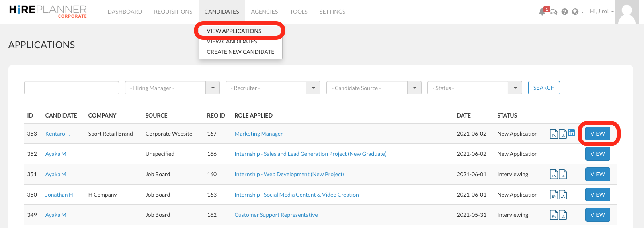Open the notifications bell icon
Image resolution: width=644 pixels, height=228 pixels.
[x=542, y=12]
